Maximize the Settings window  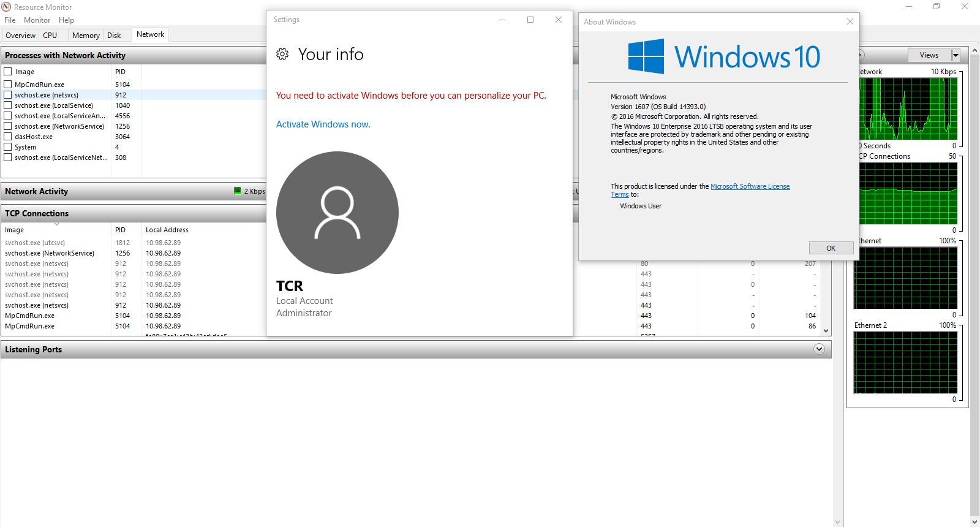530,20
